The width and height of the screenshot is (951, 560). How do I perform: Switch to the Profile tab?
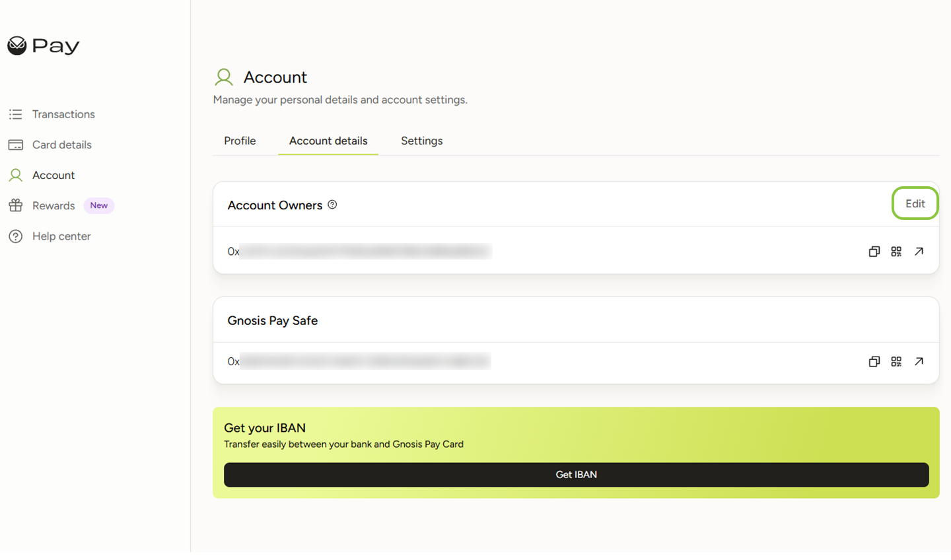point(240,141)
